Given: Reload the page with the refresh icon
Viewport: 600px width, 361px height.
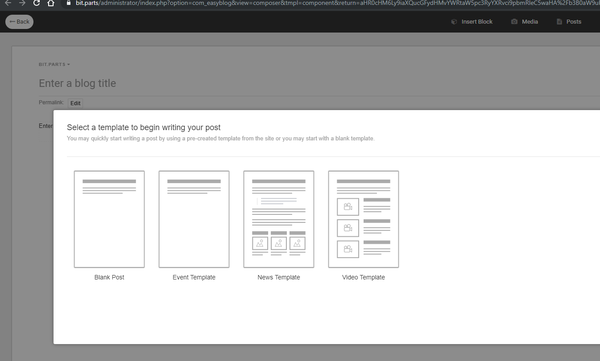Looking at the screenshot, I should click(x=36, y=3).
